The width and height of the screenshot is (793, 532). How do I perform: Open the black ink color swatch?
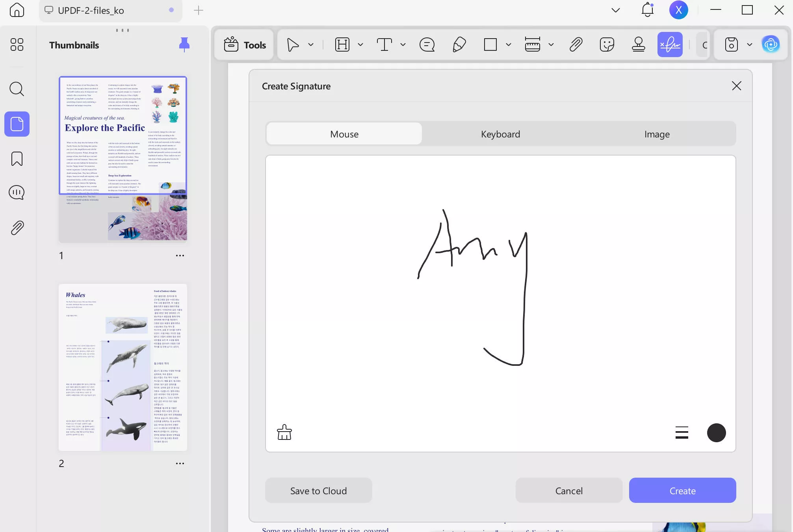pos(716,432)
